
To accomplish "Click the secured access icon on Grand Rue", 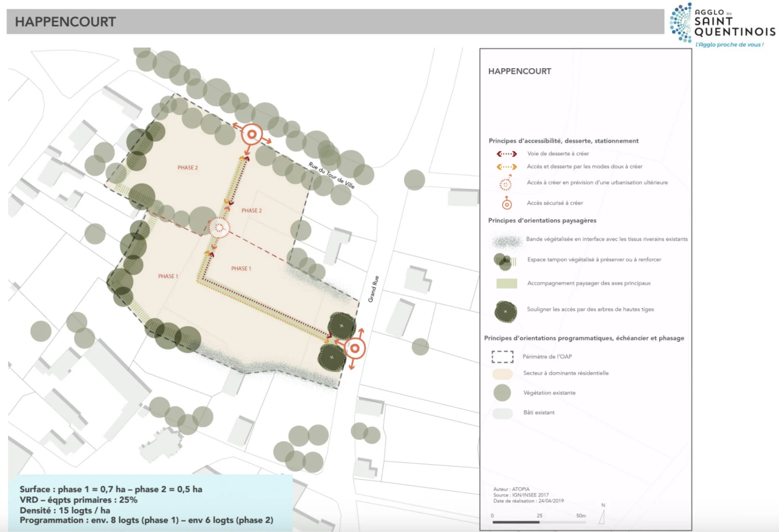I will 355,348.
